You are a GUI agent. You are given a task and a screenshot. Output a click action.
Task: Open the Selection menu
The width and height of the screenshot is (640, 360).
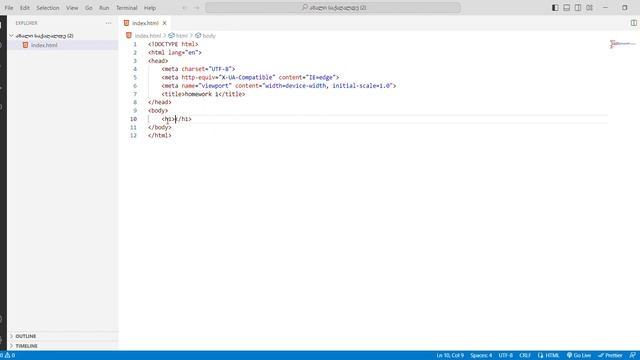[x=48, y=8]
